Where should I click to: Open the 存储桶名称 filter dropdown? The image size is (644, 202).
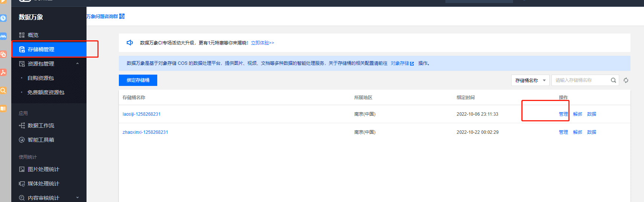(530, 80)
